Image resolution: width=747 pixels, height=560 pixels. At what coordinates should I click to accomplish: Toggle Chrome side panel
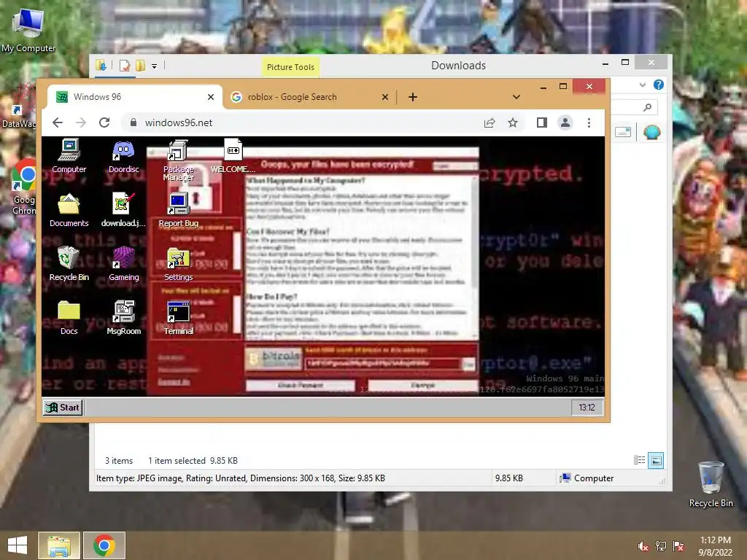point(542,122)
